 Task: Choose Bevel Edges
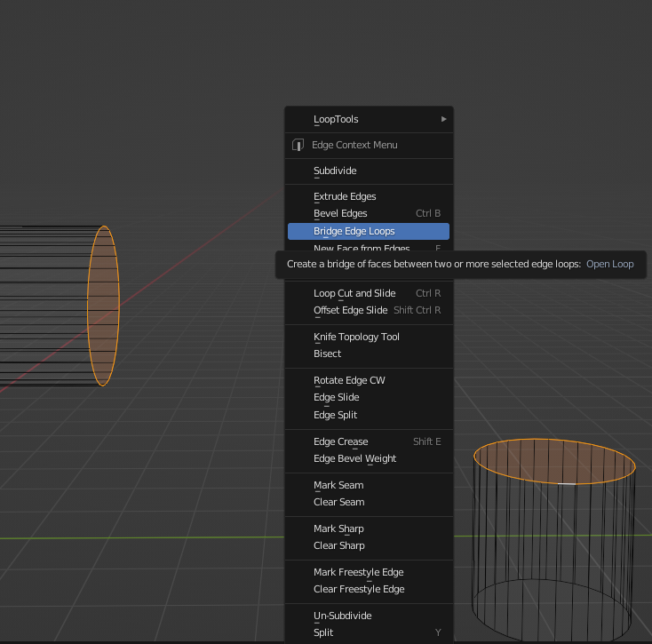click(x=369, y=213)
